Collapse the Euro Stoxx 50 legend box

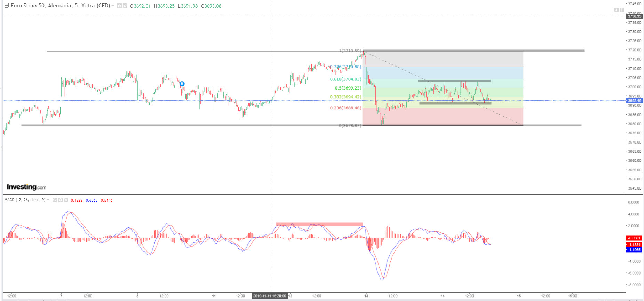[x=6, y=6]
